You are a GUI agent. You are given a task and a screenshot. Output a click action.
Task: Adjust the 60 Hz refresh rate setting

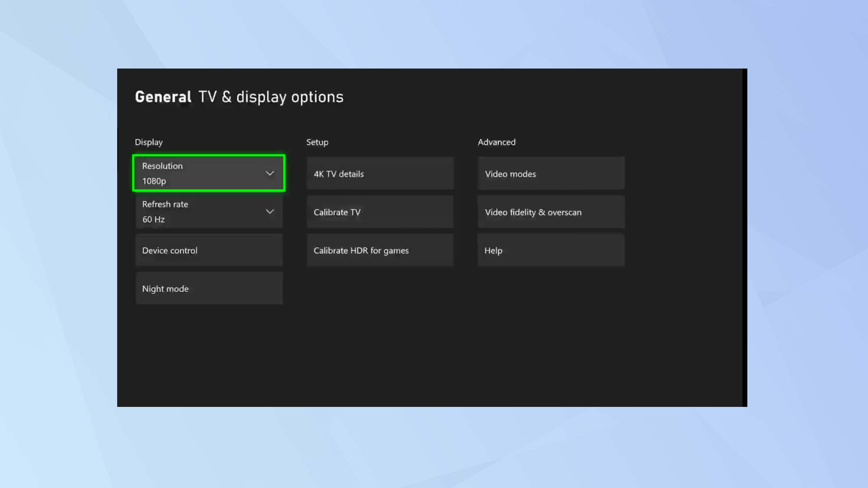[x=209, y=211]
